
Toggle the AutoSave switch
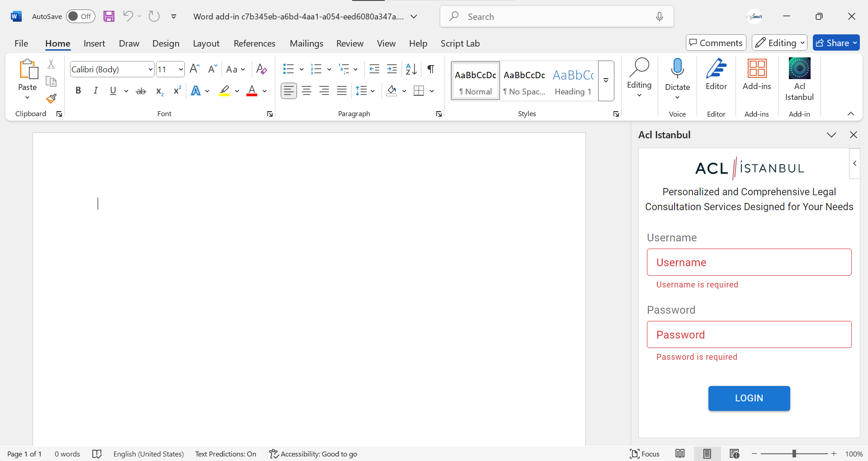tap(80, 17)
